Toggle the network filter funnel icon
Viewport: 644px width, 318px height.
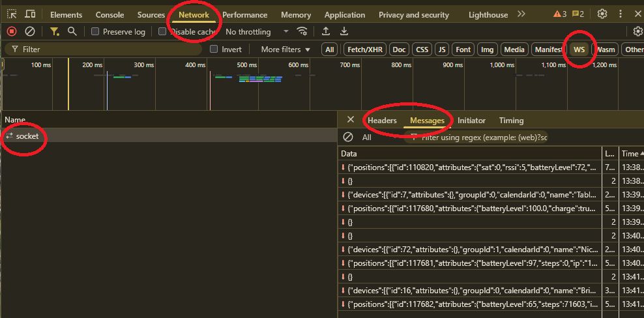point(55,31)
